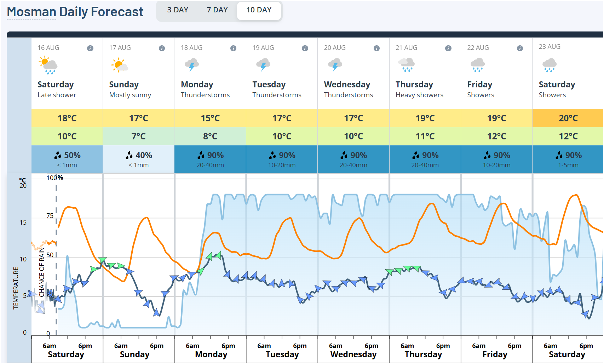Click the Mosman location link in heading
604x364 pixels.
coord(31,12)
